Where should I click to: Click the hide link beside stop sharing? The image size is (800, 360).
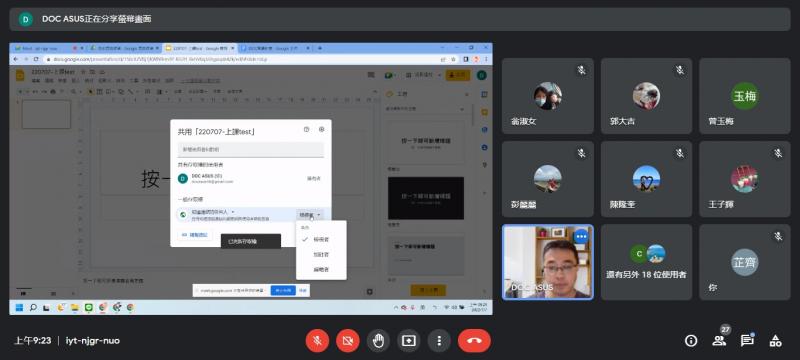click(x=303, y=290)
